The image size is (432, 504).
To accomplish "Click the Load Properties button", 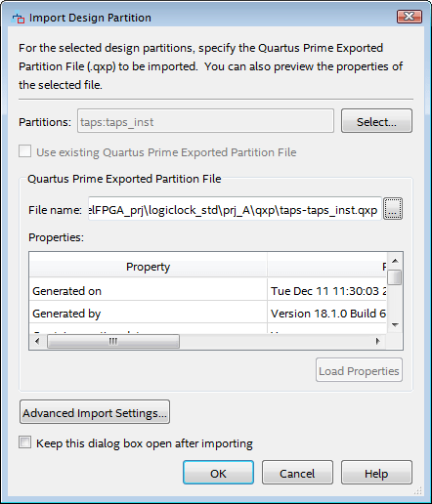I will (359, 370).
